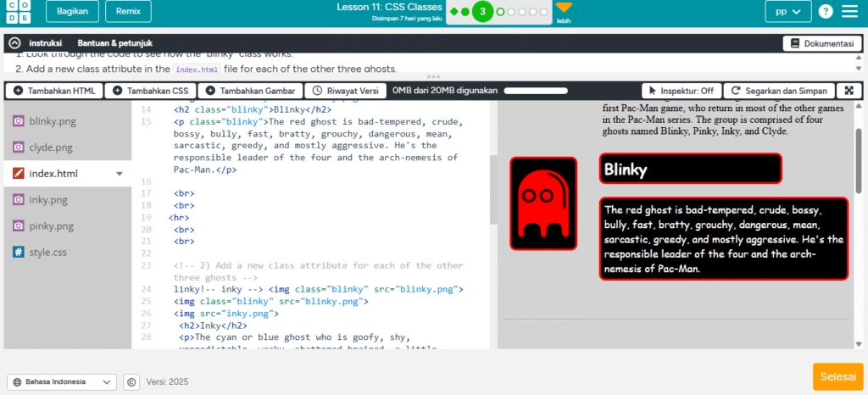Collapse the instruksi panel chevron
Screen dimensions: 868x395
click(x=14, y=42)
